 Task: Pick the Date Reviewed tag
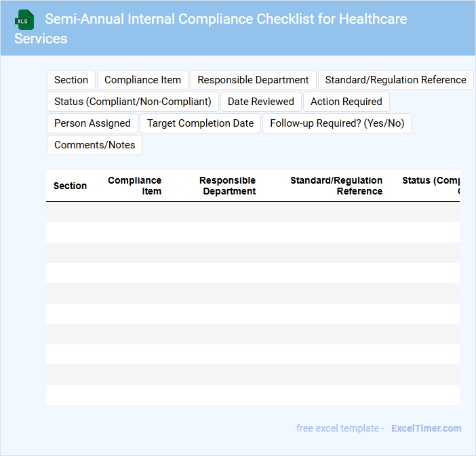pyautogui.click(x=261, y=102)
